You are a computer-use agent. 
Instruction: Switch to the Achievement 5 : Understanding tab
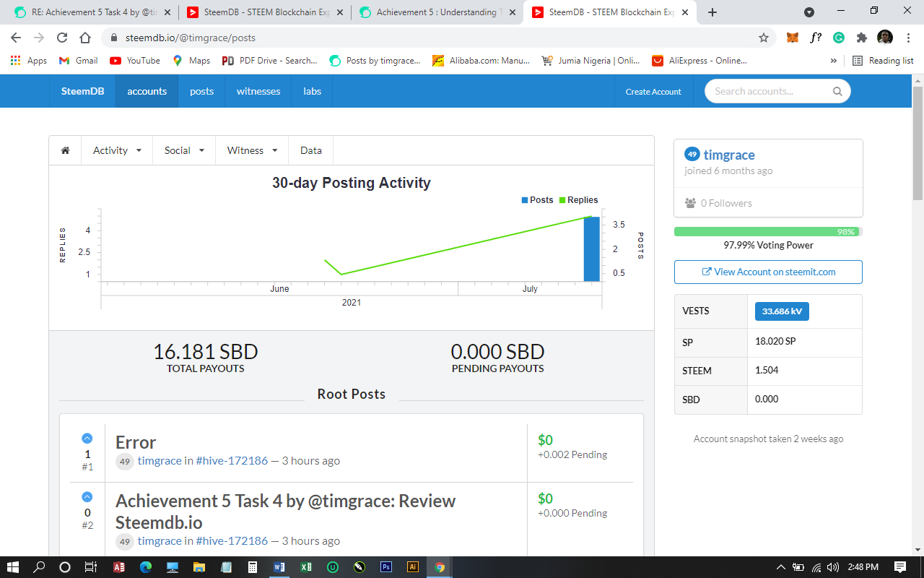tap(438, 12)
